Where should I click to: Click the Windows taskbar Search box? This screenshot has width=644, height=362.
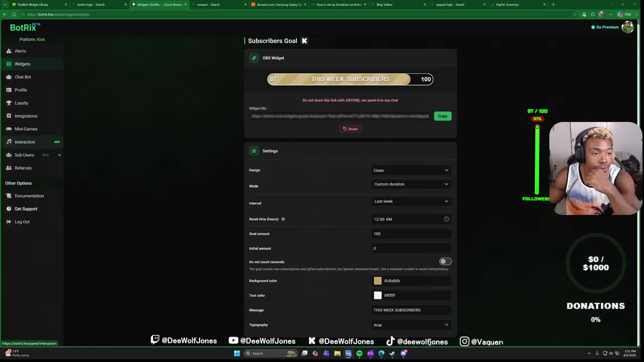271,353
